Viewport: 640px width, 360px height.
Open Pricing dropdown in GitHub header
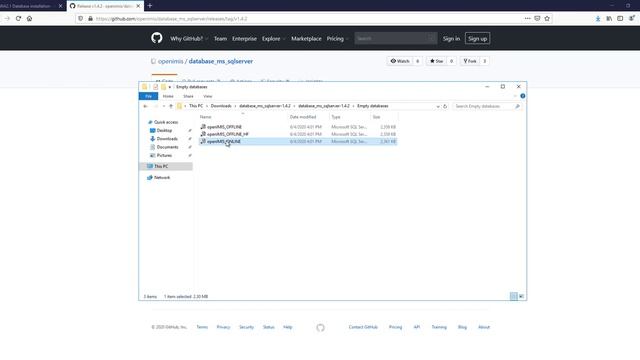[x=337, y=38]
